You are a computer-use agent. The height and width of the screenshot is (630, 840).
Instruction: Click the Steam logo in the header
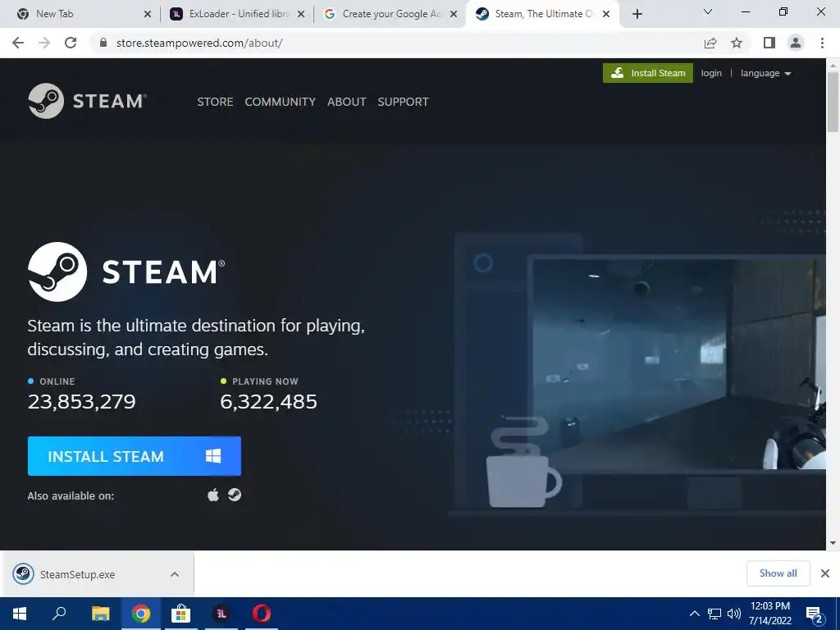coord(87,101)
